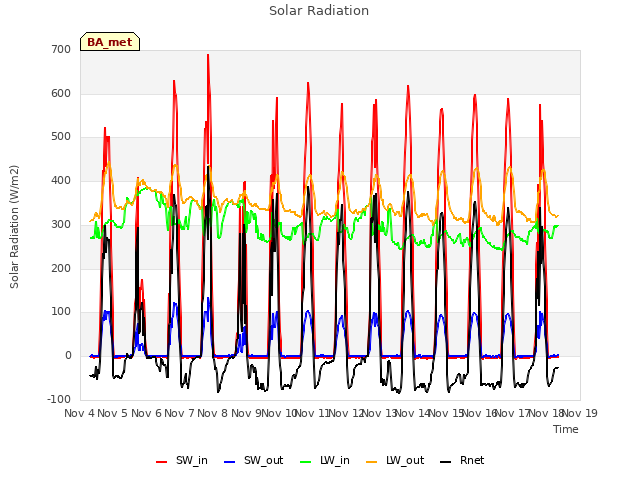Click the 400 y-axis tick label
640x480 pixels.
click(61, 180)
